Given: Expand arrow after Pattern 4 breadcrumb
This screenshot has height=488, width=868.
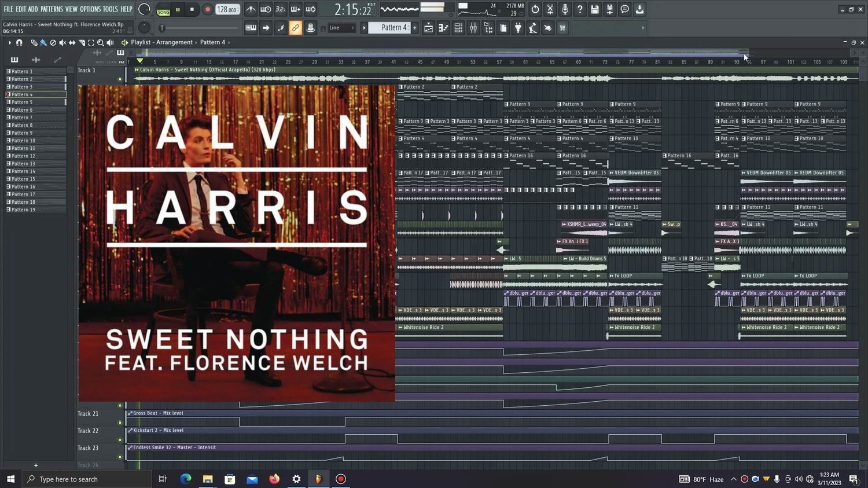Looking at the screenshot, I should pos(229,42).
